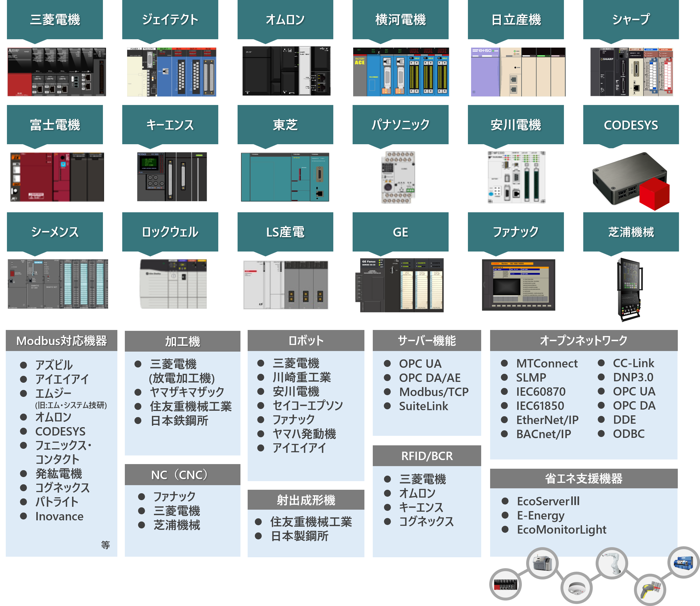
Task: Click 発紘電機 in Modbus list
Action: pos(59,474)
